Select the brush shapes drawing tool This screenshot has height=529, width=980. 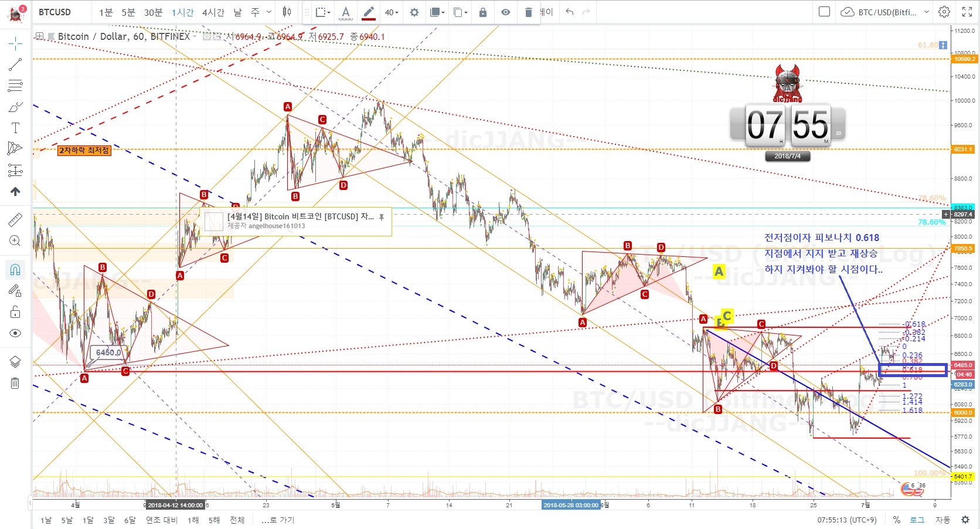coord(15,107)
